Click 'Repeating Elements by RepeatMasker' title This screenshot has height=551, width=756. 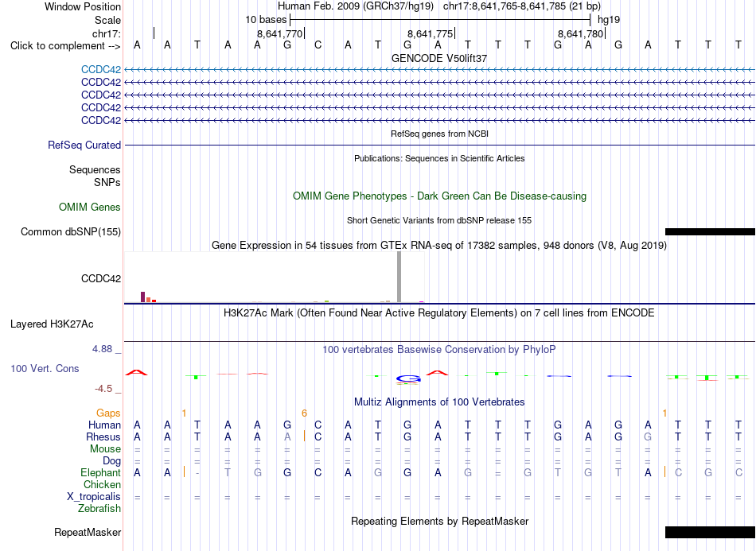[439, 521]
